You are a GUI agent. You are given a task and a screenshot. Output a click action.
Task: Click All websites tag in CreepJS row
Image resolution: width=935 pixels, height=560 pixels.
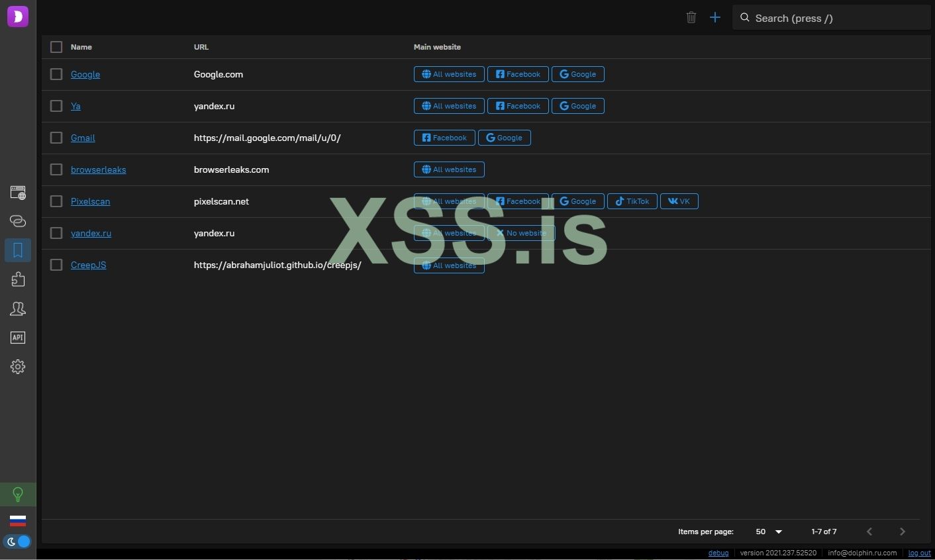click(449, 265)
